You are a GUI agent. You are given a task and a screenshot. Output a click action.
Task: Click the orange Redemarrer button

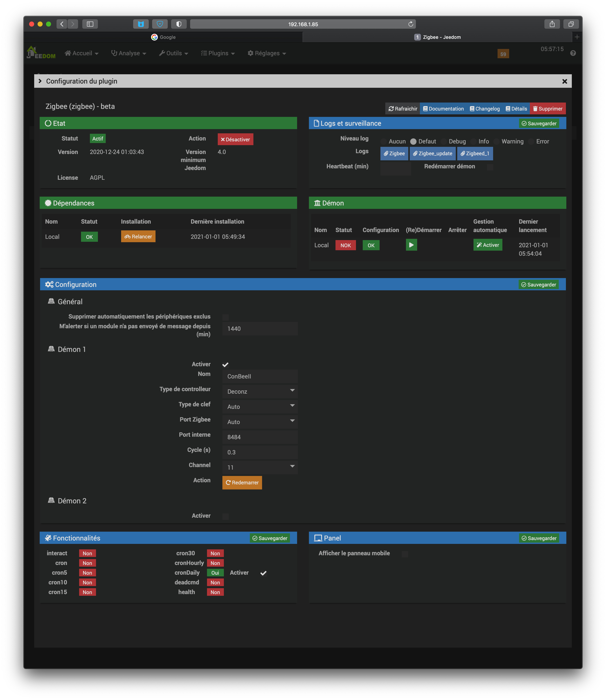coord(242,482)
